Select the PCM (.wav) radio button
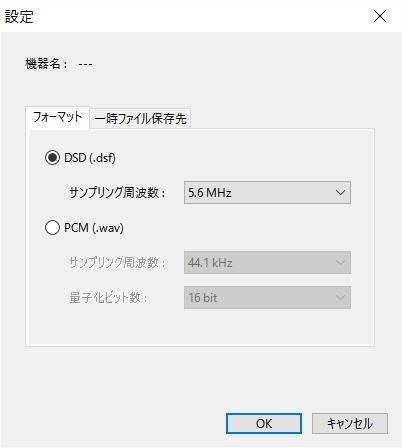The width and height of the screenshot is (402, 448). (x=52, y=228)
